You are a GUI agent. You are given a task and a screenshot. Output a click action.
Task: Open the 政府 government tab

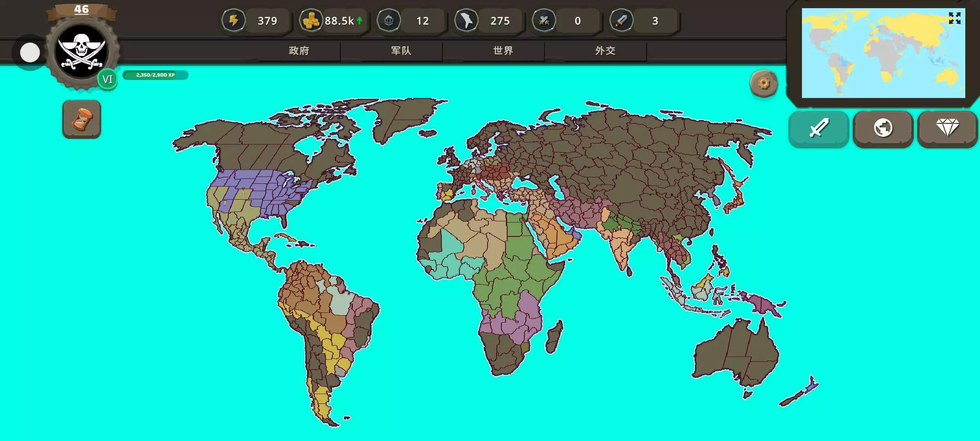299,51
